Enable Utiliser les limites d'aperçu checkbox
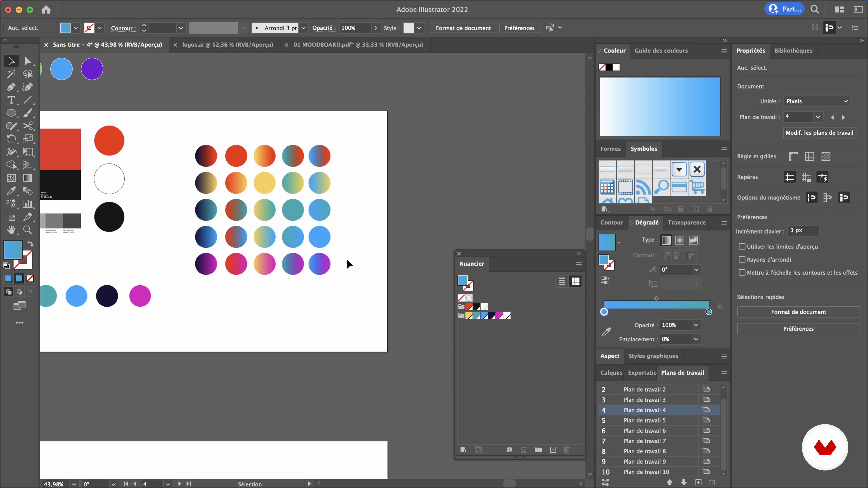This screenshot has width=868, height=488. pyautogui.click(x=742, y=246)
